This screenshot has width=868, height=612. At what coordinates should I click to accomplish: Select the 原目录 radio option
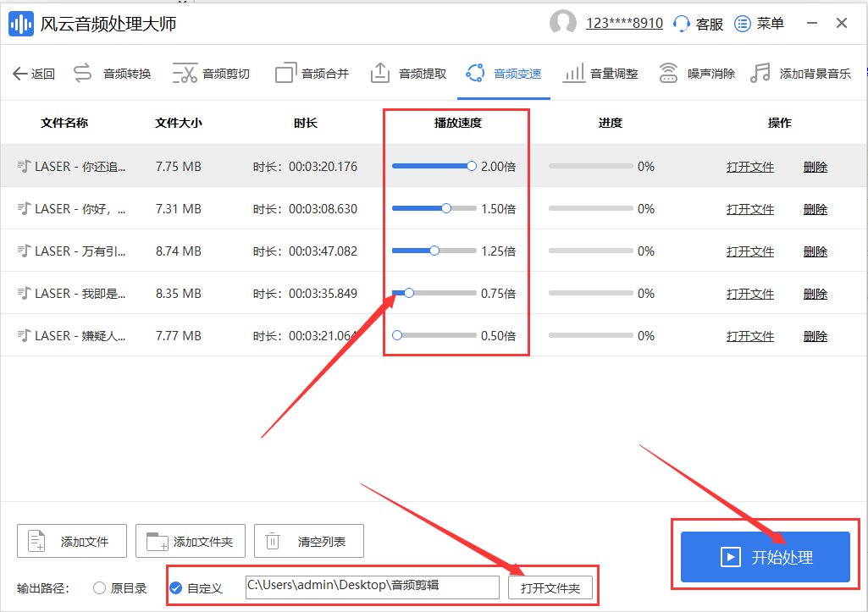[100, 587]
